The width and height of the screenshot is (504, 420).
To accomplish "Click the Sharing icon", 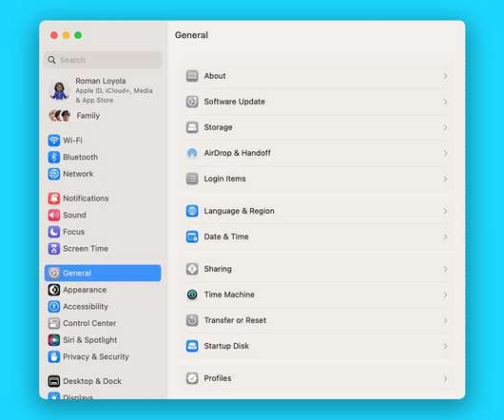I will [192, 269].
